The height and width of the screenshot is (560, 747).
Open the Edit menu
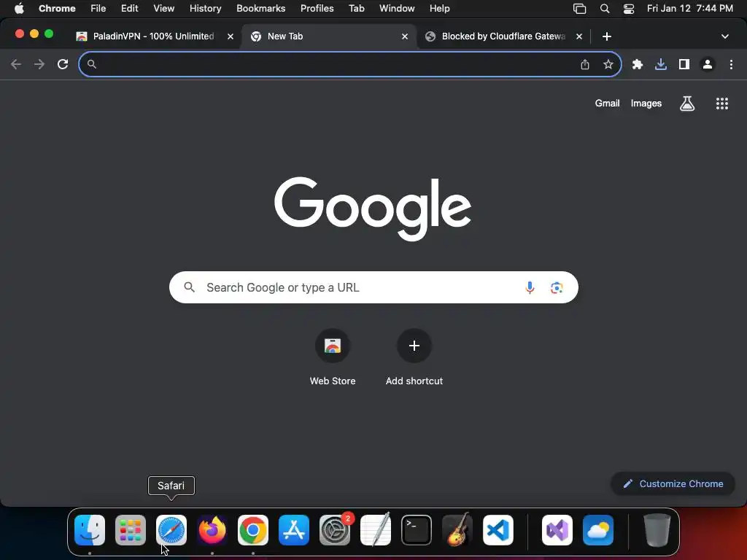(130, 8)
